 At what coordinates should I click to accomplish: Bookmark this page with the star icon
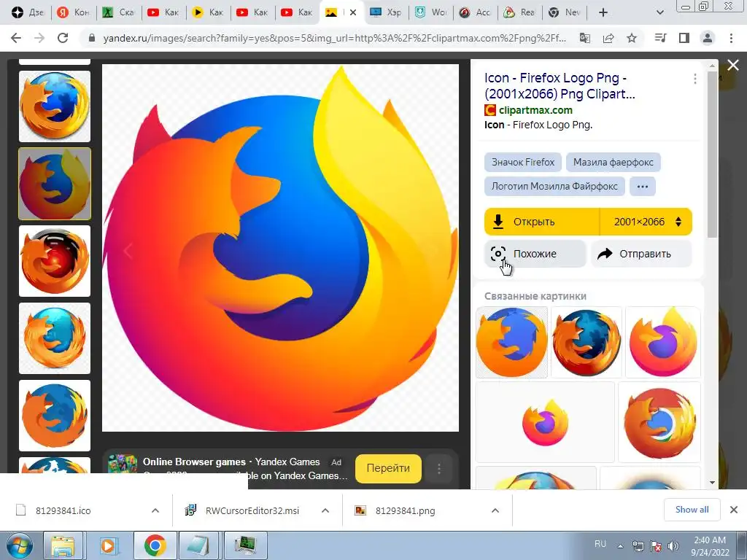(632, 38)
